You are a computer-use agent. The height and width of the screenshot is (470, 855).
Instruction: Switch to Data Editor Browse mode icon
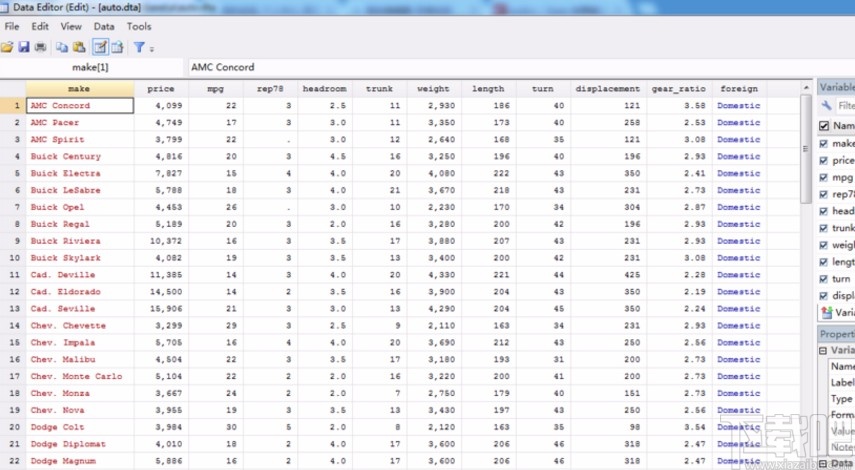point(117,47)
